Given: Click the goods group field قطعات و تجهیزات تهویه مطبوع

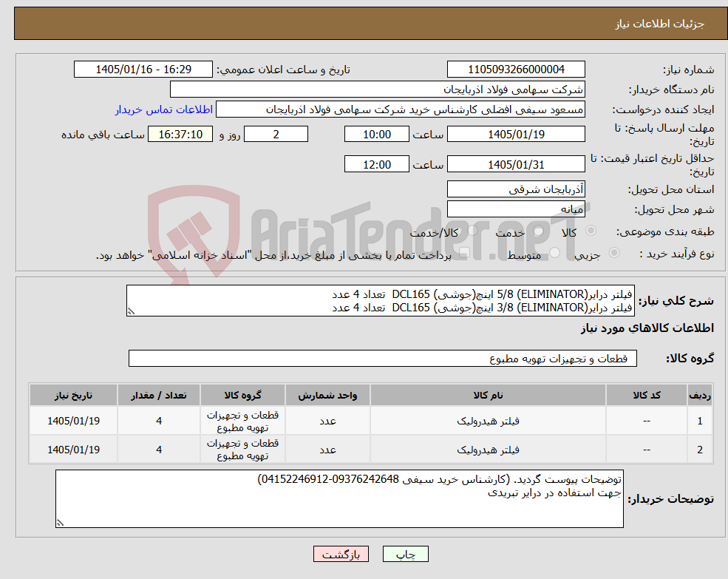Looking at the screenshot, I should pyautogui.click(x=383, y=359).
